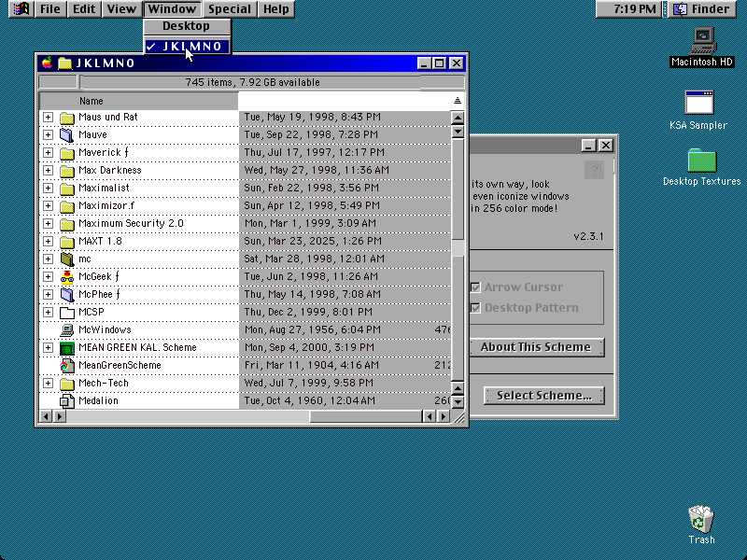This screenshot has height=560, width=747.
Task: Toggle the Arrow Cursor checkbox
Action: point(475,287)
